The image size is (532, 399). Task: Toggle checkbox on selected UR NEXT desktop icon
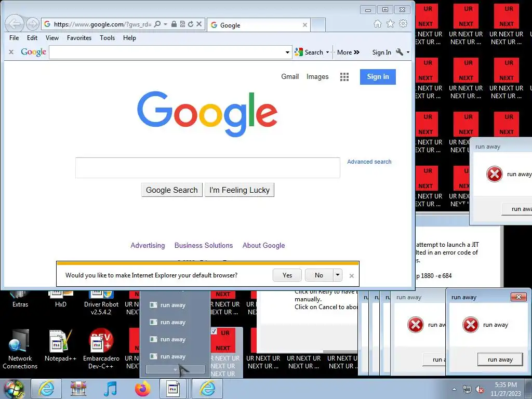tap(214, 331)
